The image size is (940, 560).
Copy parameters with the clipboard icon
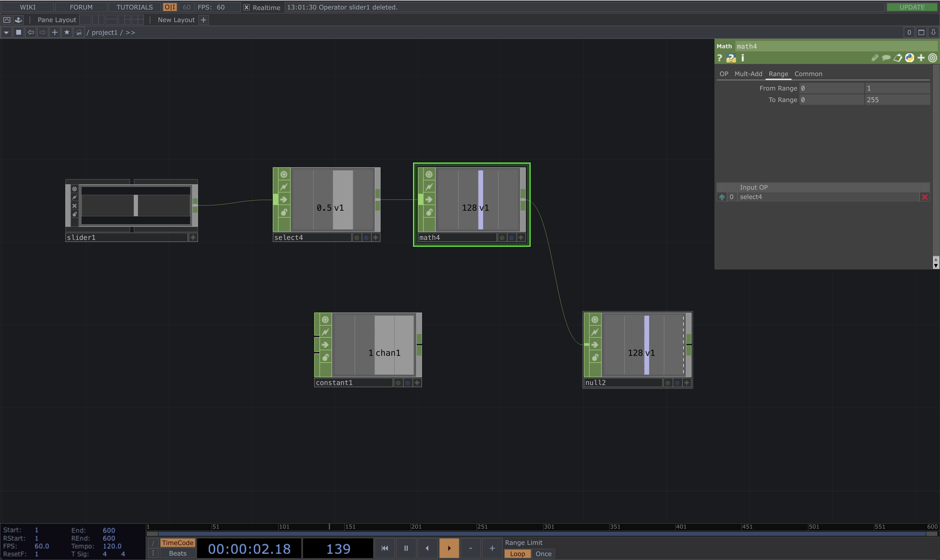point(898,58)
